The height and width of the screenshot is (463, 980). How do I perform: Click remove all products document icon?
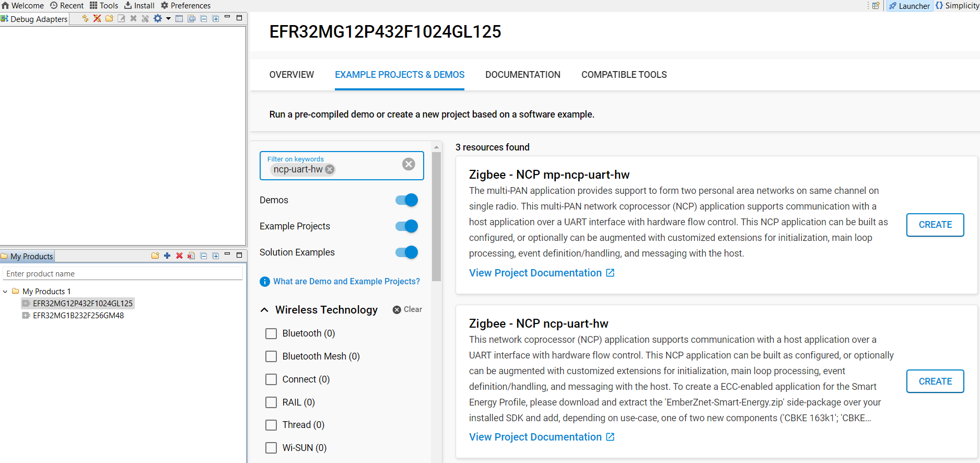point(191,256)
